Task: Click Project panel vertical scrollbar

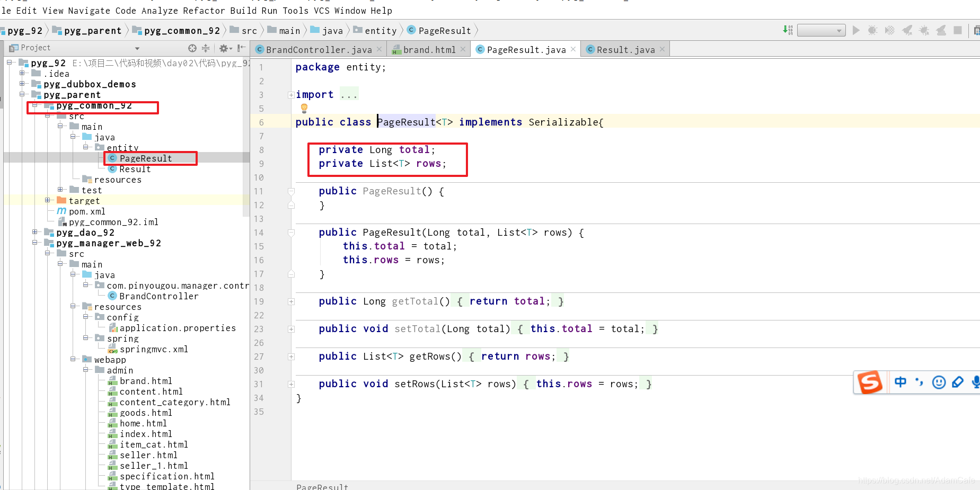Action: click(x=246, y=137)
